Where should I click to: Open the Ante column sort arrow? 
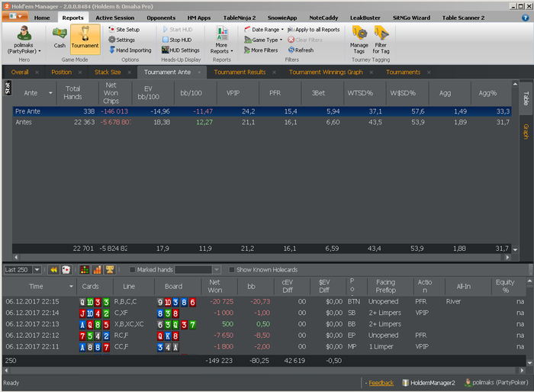tap(51, 93)
